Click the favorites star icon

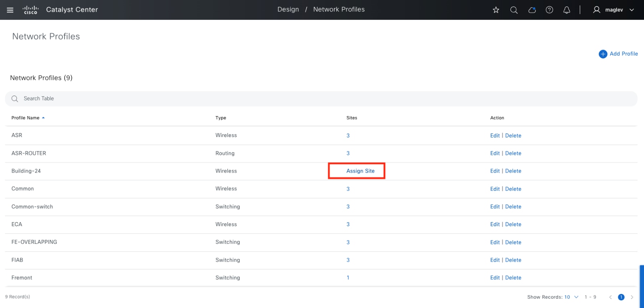[x=496, y=10]
